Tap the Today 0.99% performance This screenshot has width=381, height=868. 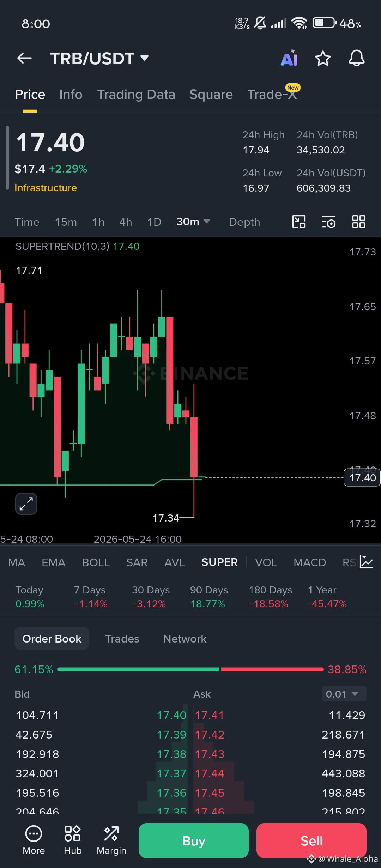30,597
